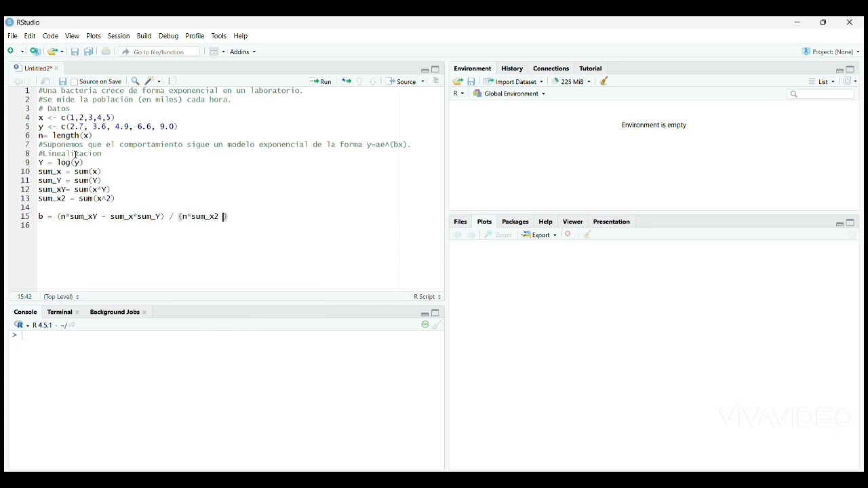Open the (Top Level) scope navigator

click(x=62, y=297)
